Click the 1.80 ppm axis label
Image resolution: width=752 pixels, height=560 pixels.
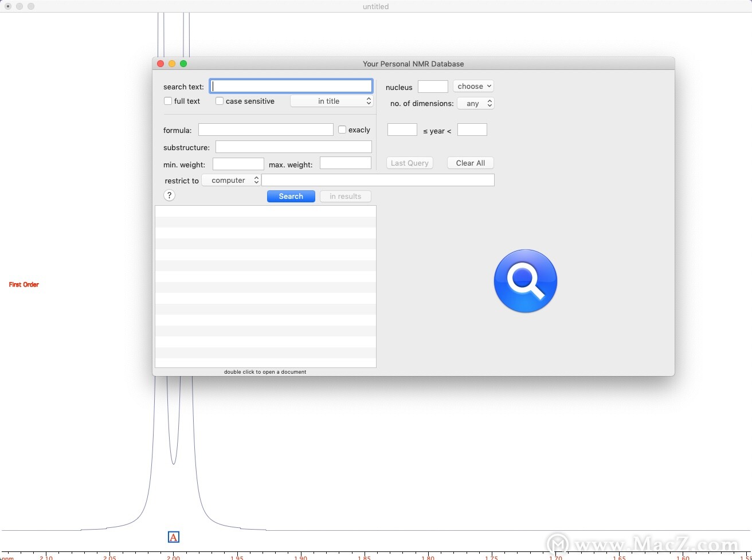point(428,558)
